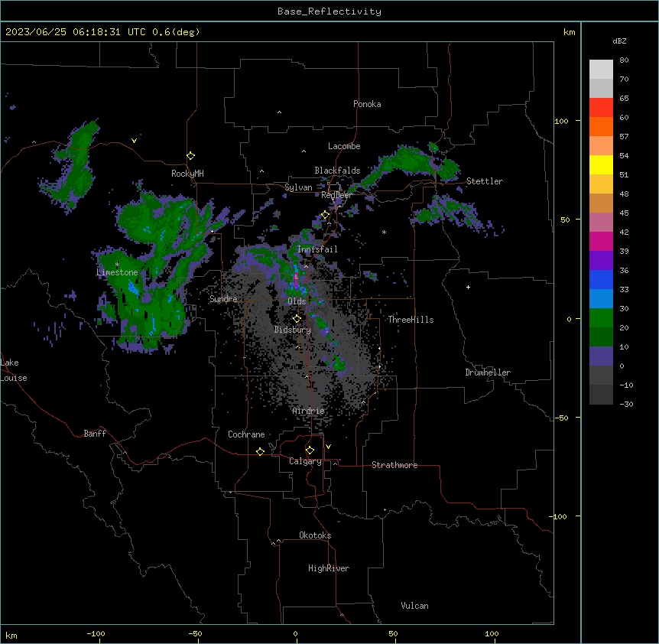
Task: Click the Olds city label
Action: click(297, 301)
